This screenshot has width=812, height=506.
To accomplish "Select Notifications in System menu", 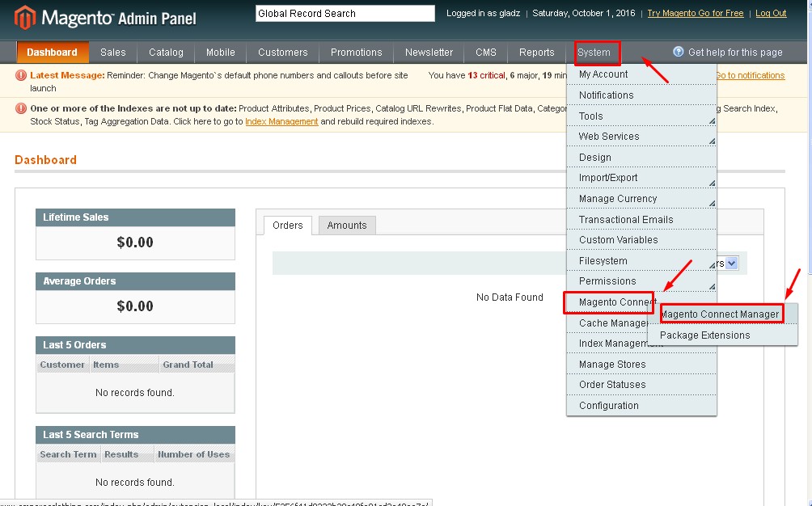I will tap(641, 95).
